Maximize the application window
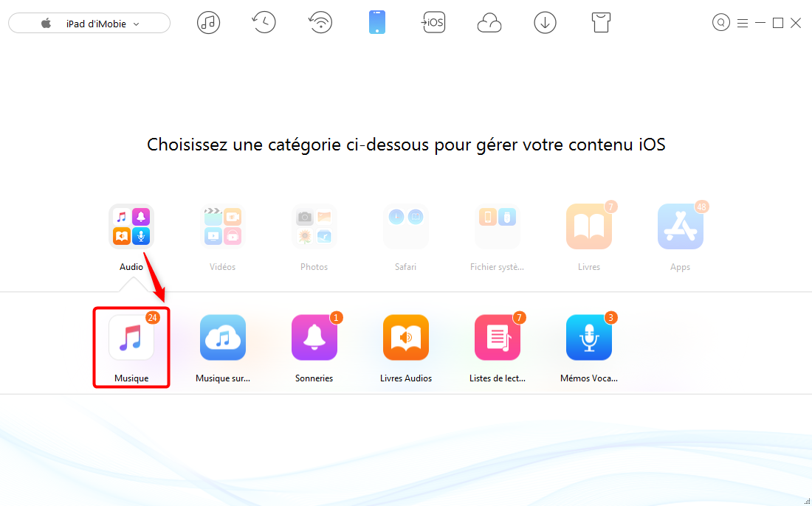Viewport: 812px width, 506px height. pyautogui.click(x=778, y=23)
